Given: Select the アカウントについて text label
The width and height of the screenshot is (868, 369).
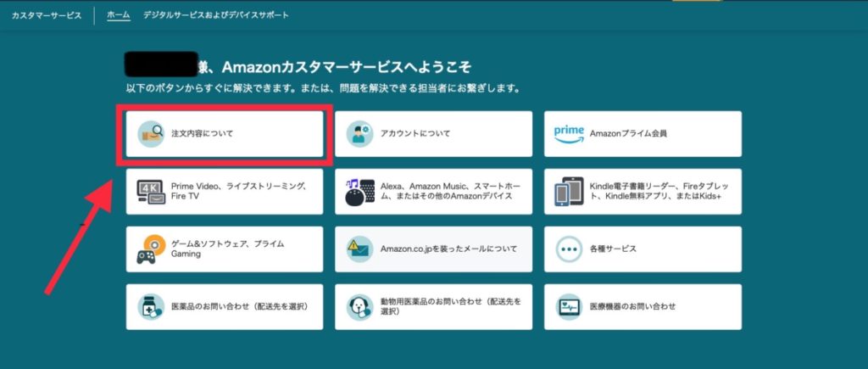Looking at the screenshot, I should tap(415, 133).
